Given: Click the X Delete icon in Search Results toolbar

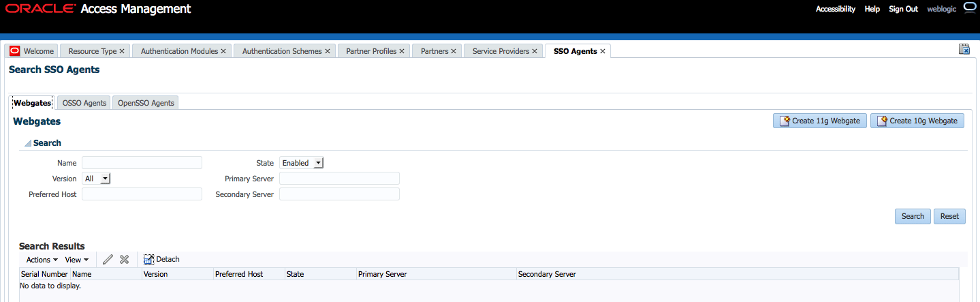Looking at the screenshot, I should (124, 259).
